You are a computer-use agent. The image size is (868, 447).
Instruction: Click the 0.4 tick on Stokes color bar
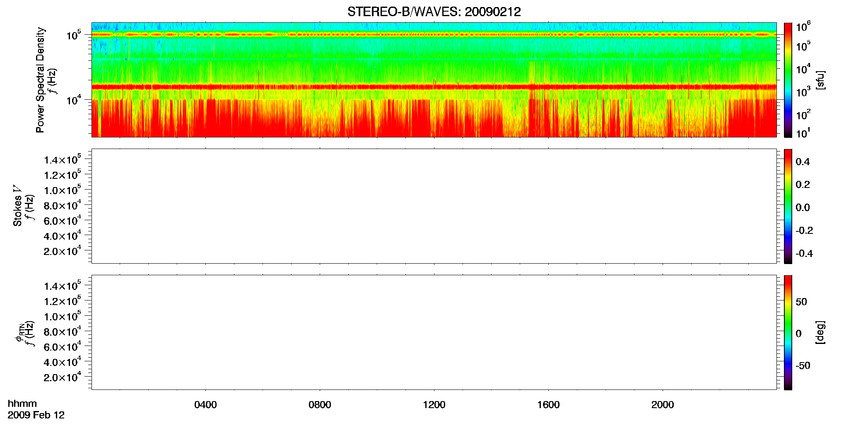pos(803,162)
